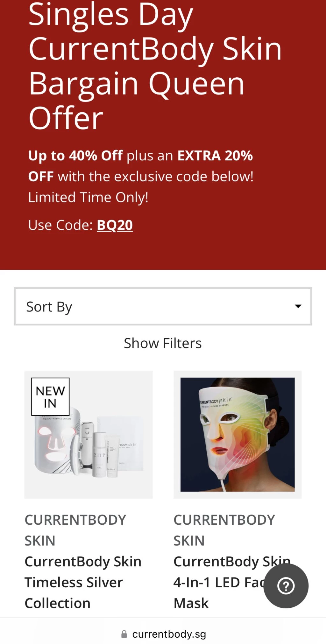Open the 4-In-1 LED Face Mask image
The image size is (326, 644).
237,434
